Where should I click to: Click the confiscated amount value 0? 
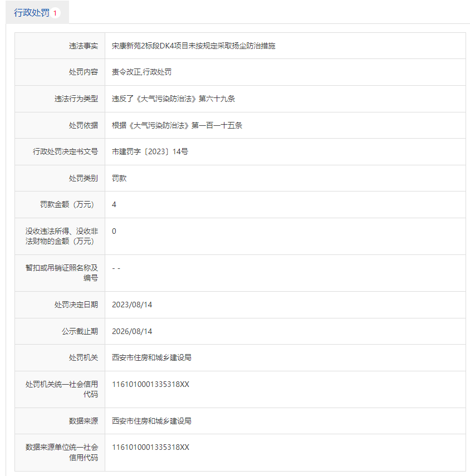pos(114,231)
